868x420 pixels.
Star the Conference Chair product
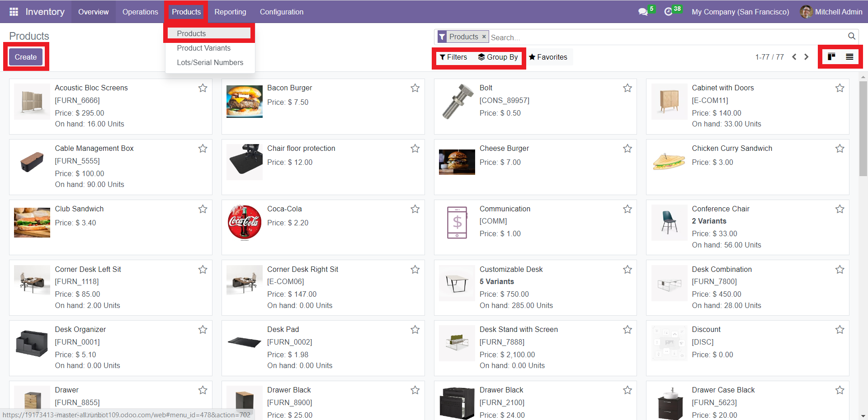pyautogui.click(x=840, y=209)
